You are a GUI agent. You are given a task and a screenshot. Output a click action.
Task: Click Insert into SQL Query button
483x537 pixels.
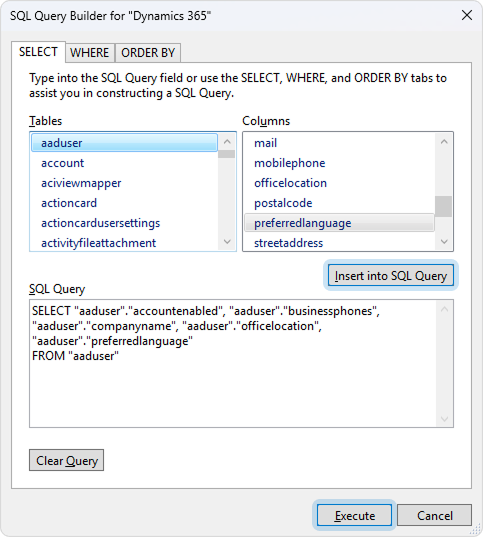click(391, 275)
